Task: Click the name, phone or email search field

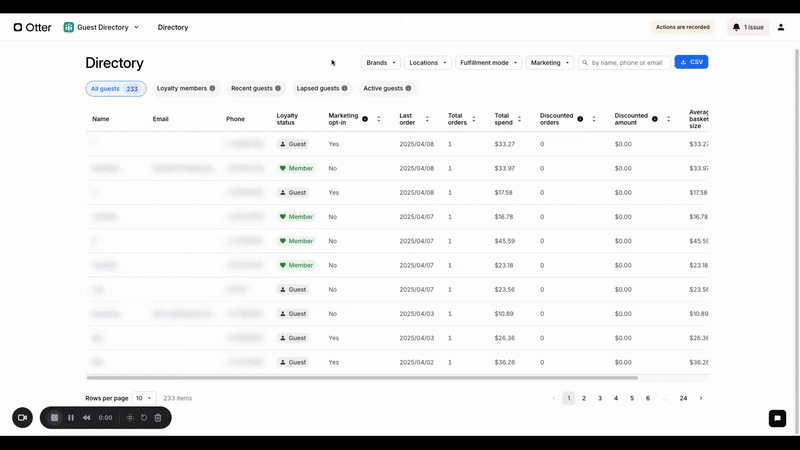Action: point(628,62)
